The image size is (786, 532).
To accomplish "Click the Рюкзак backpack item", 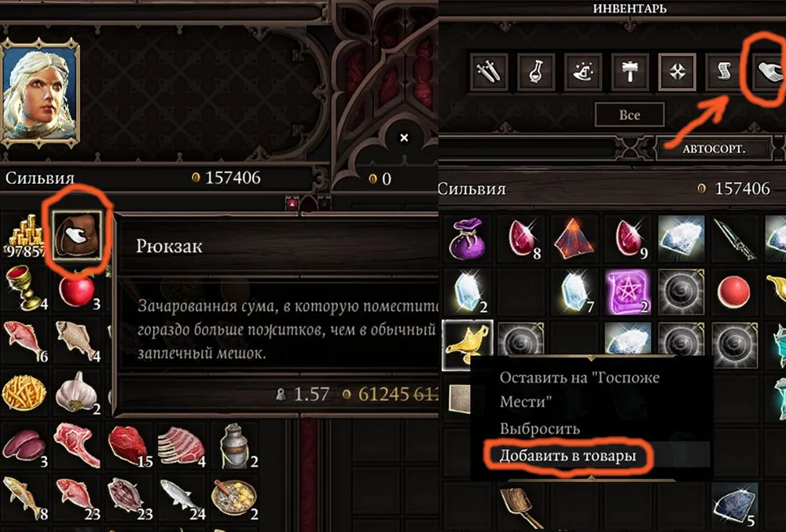I will (x=78, y=236).
